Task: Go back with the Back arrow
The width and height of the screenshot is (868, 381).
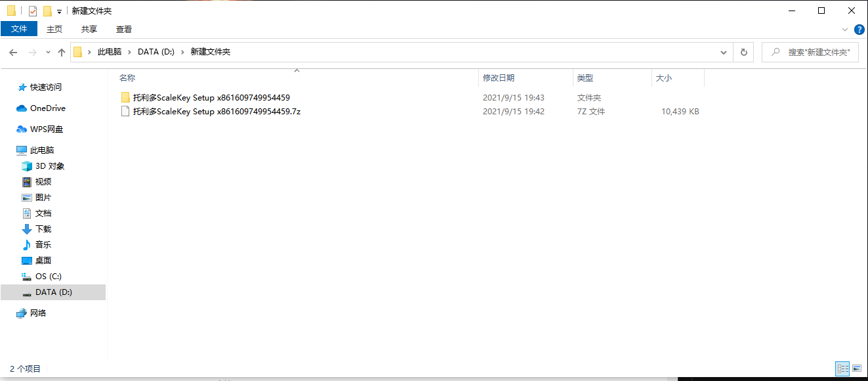Action: pos(13,52)
